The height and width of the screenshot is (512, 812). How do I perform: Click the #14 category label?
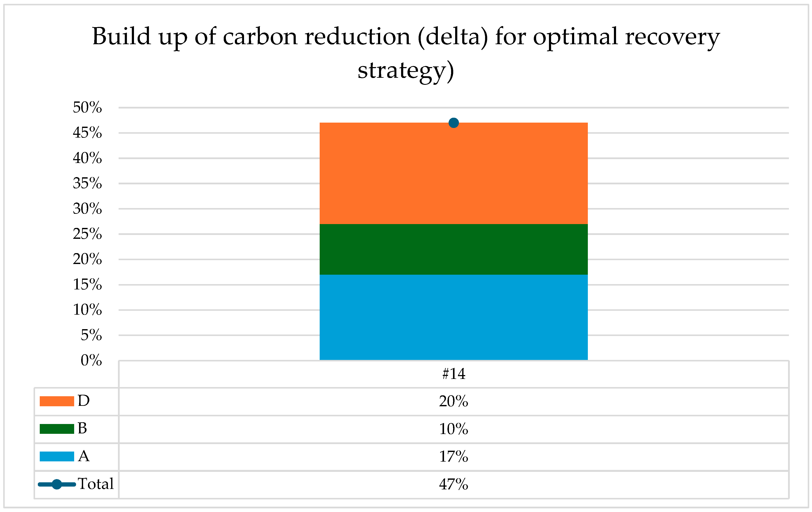(454, 374)
